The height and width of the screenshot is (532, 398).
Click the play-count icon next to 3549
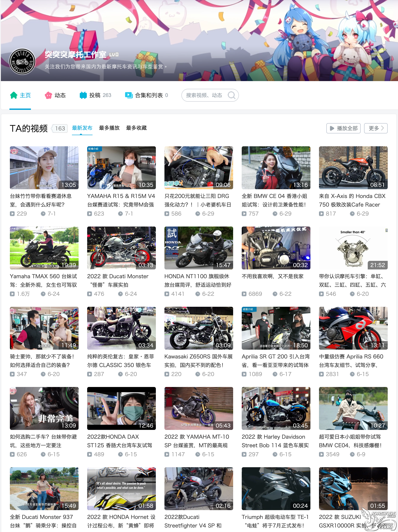click(x=321, y=454)
